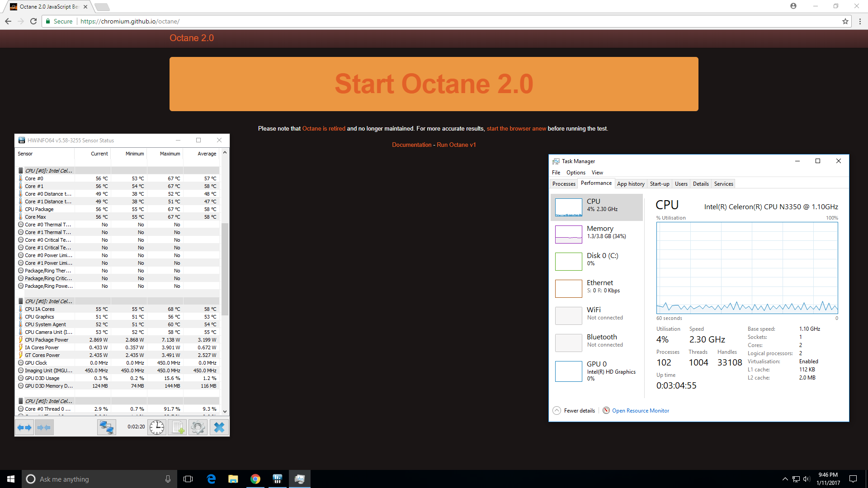Switch to Users tab
The width and height of the screenshot is (868, 488).
coord(681,184)
